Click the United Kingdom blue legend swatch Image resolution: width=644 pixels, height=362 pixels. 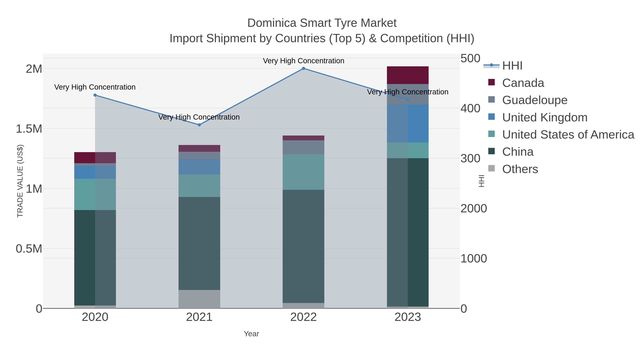coord(492,117)
